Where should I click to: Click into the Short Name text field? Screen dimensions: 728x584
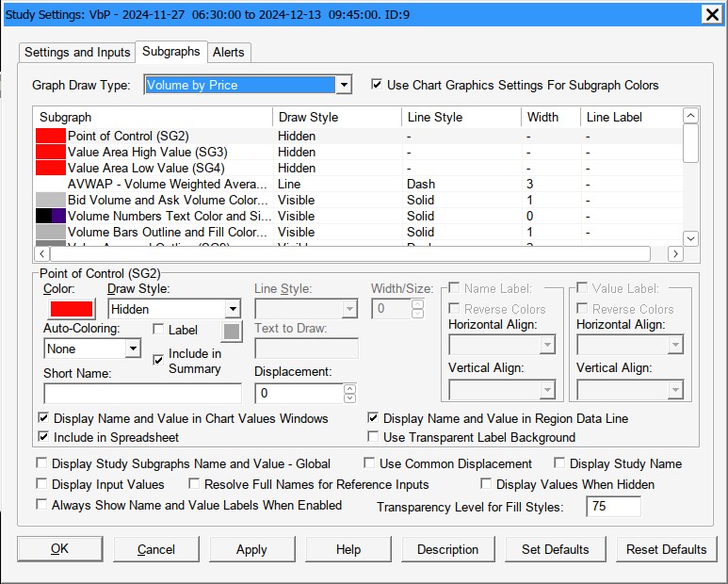coord(143,393)
